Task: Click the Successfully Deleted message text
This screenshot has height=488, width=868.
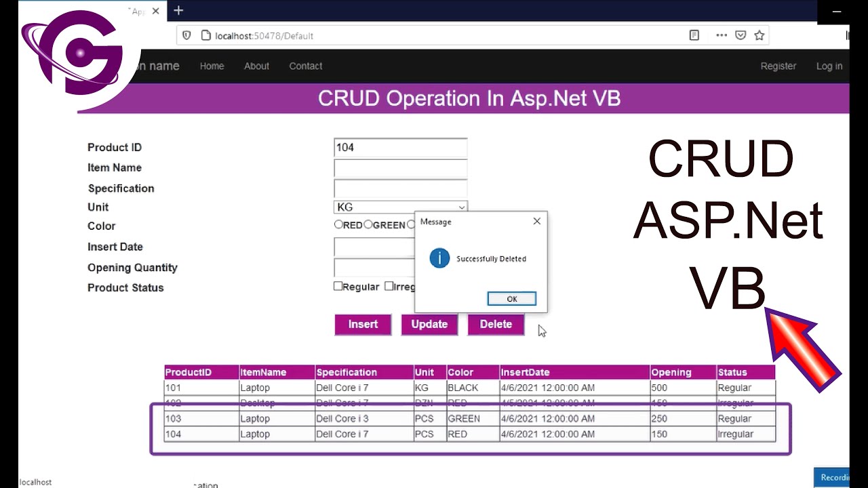Action: click(x=491, y=259)
